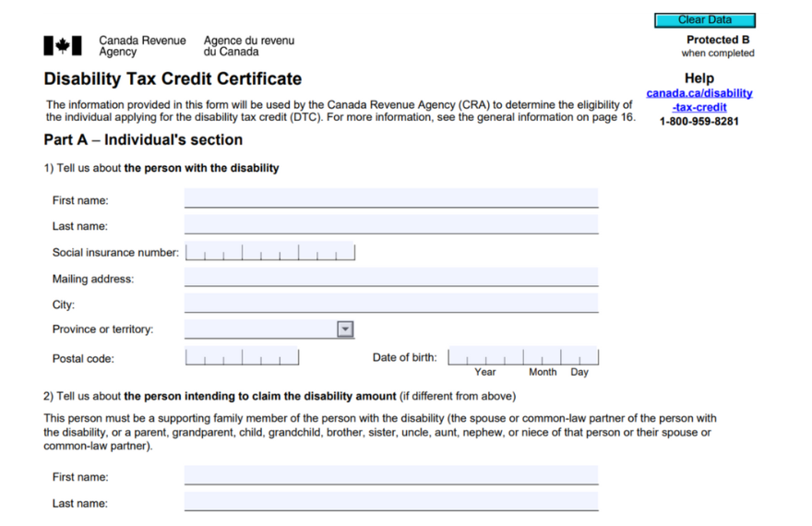Select the claimant's Last name field in section 2
Viewport: 812px width, 526px height.
coord(390,502)
